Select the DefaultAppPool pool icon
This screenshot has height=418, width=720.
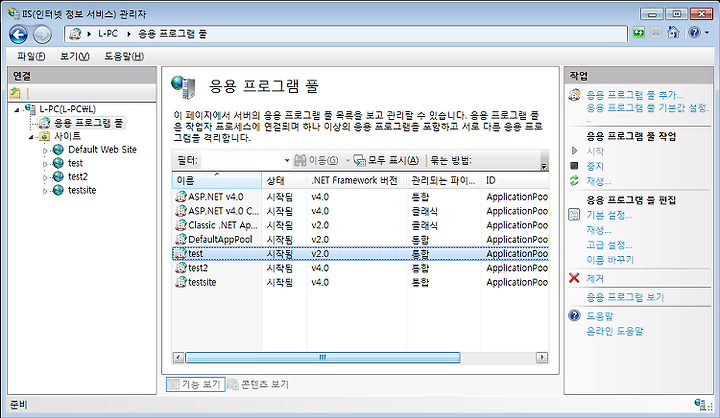point(180,239)
